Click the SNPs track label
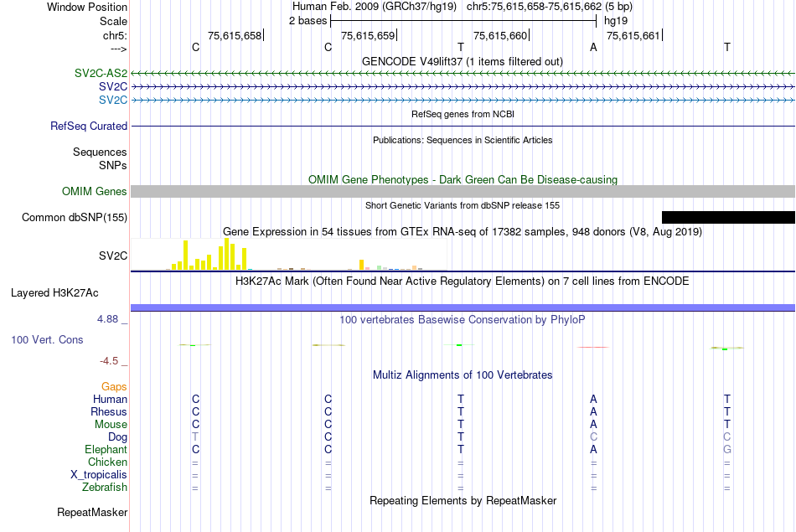The image size is (796, 532). coord(113,165)
